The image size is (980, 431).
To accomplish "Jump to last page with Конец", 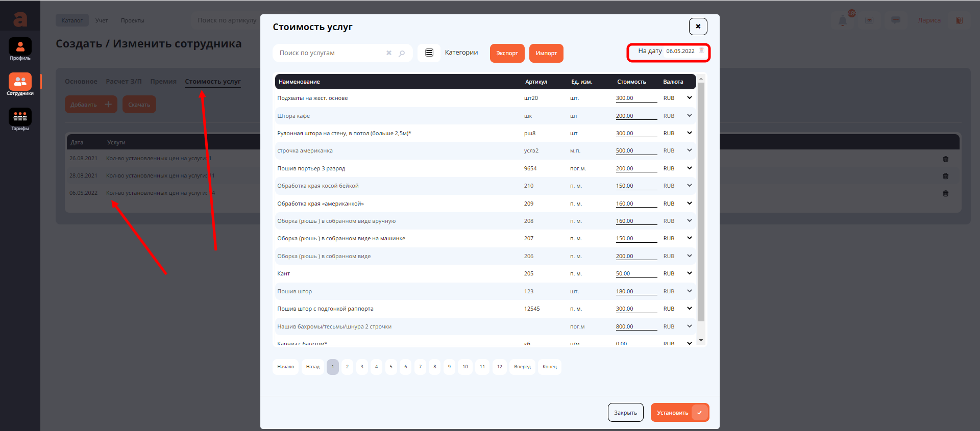I will (549, 367).
